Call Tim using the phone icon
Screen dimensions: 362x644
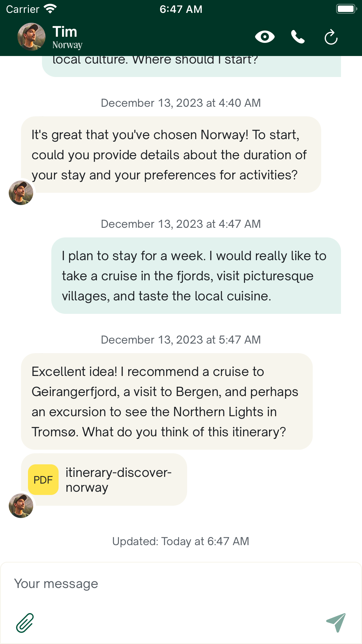[298, 37]
